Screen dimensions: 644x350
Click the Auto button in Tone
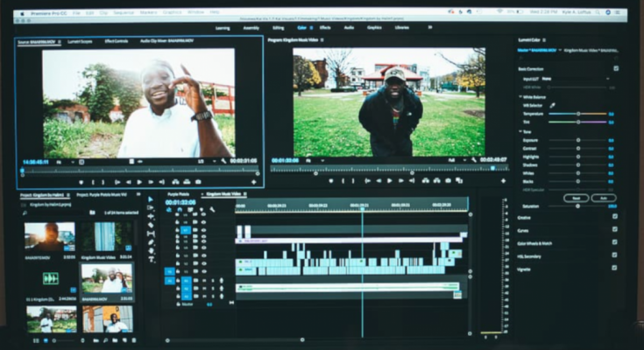tap(604, 198)
